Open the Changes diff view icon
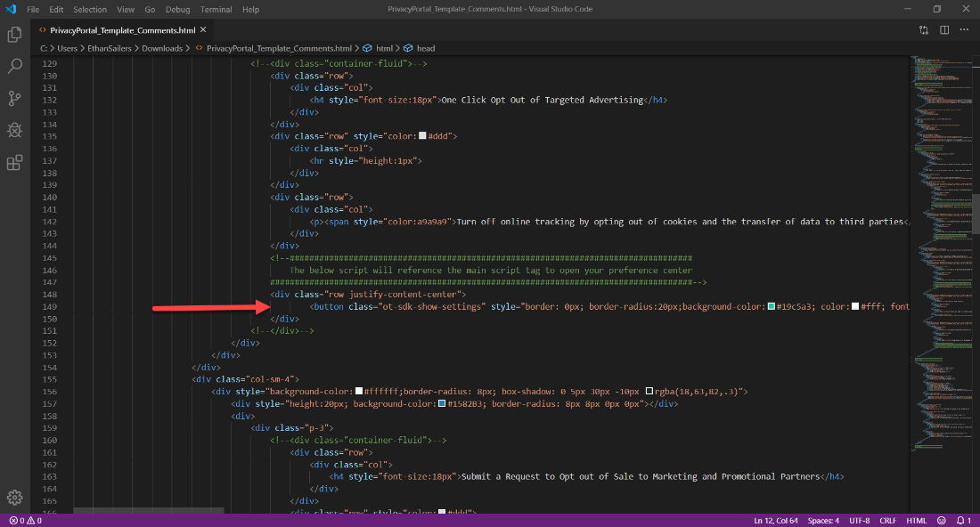 tap(924, 28)
